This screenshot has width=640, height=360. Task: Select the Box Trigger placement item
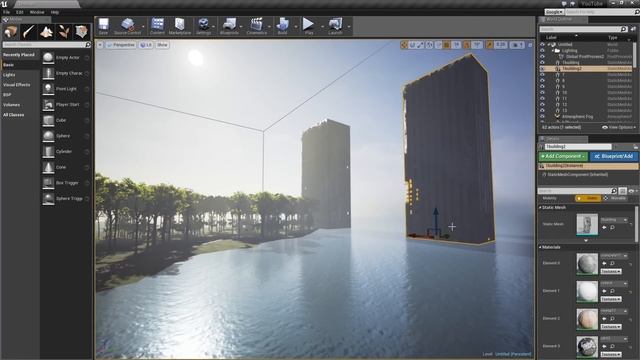tap(66, 183)
